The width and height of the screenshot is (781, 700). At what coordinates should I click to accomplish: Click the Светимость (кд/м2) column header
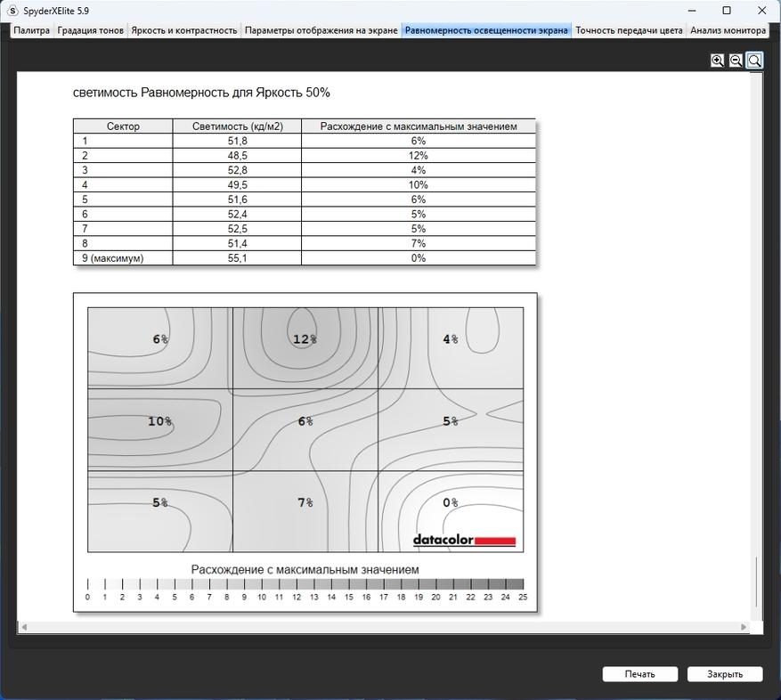click(237, 126)
